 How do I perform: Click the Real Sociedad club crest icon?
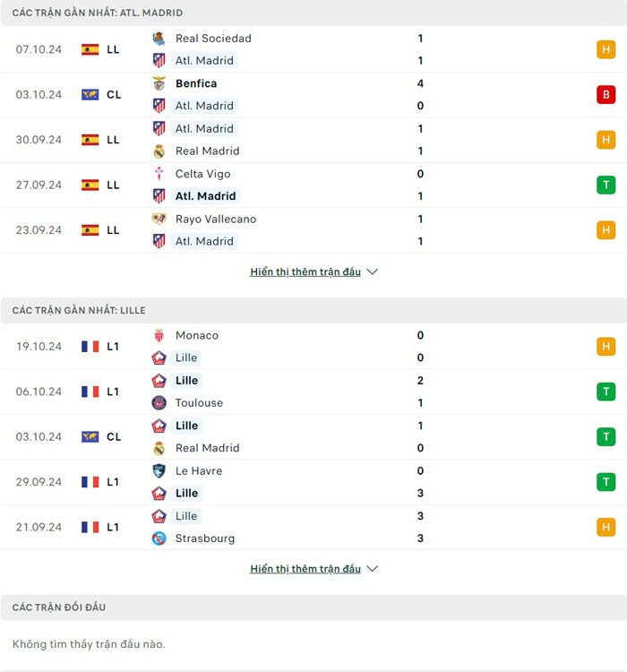click(159, 39)
